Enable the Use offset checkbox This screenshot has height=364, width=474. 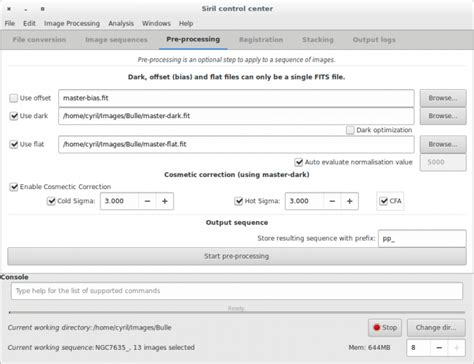tap(14, 98)
